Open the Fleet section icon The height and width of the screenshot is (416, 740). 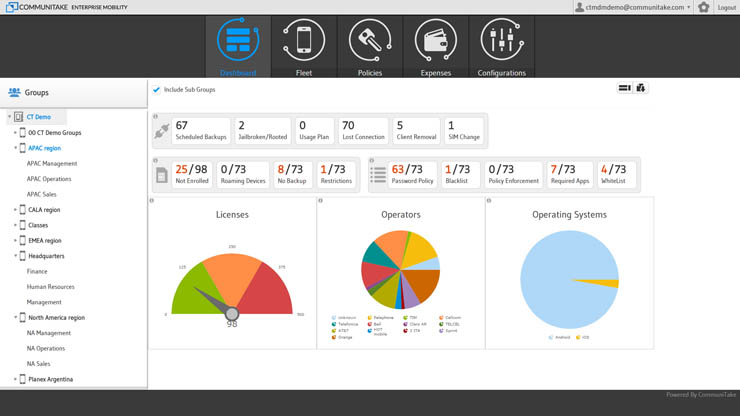pyautogui.click(x=304, y=42)
